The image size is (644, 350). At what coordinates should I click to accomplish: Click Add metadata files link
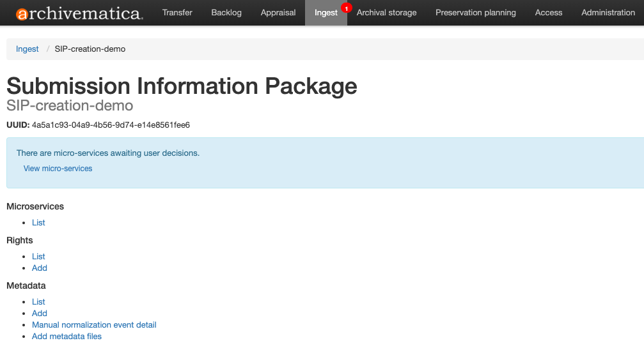point(67,336)
